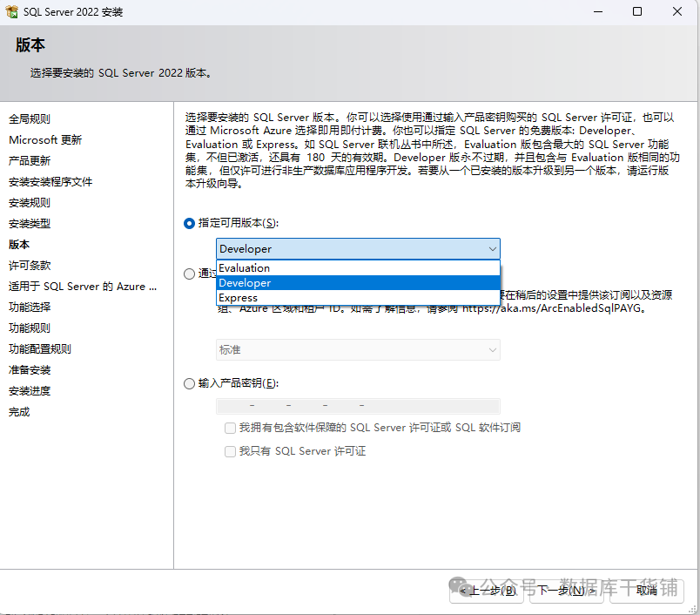Open the 许可条款 step
Viewport: 700px width, 615px height.
pyautogui.click(x=30, y=266)
